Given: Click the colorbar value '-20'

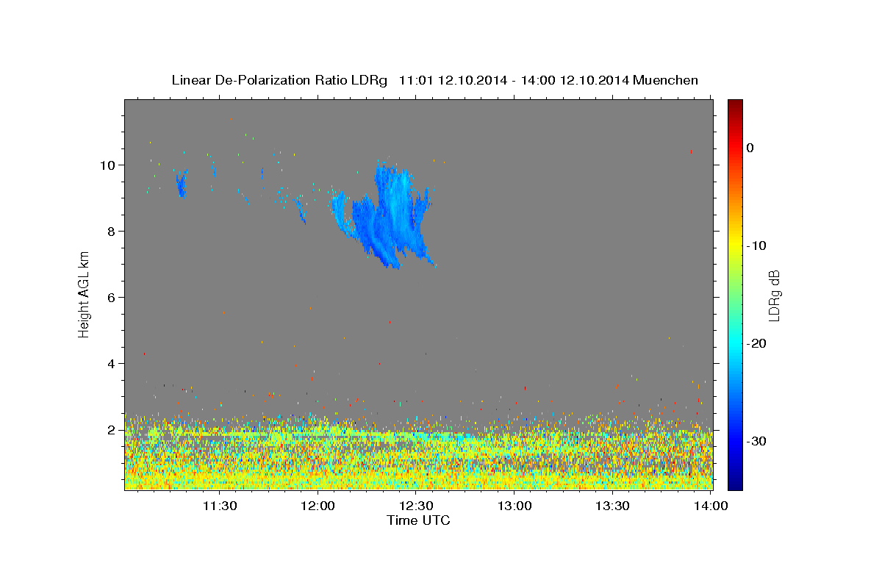Looking at the screenshot, I should point(757,343).
